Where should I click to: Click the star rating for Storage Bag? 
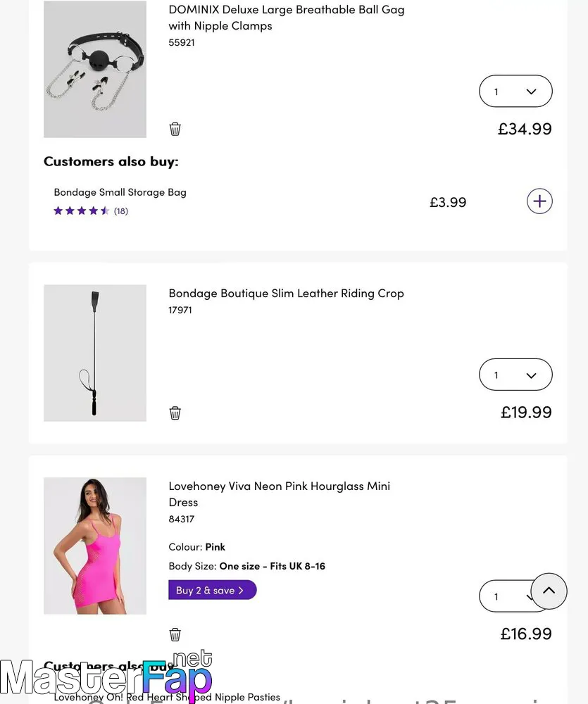coord(81,210)
